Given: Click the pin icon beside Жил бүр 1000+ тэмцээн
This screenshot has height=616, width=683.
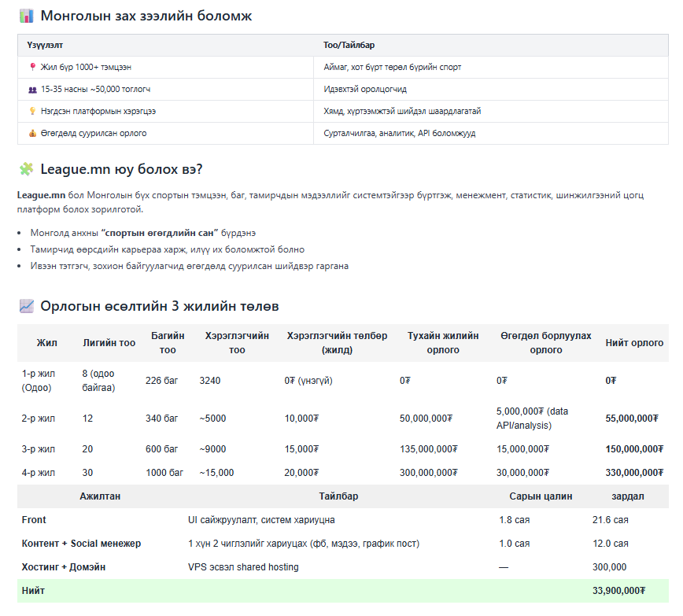Looking at the screenshot, I should pos(32,68).
